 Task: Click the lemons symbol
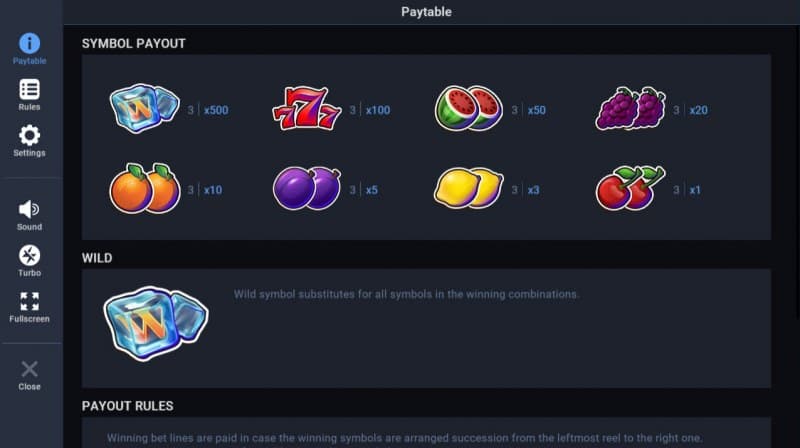click(468, 188)
